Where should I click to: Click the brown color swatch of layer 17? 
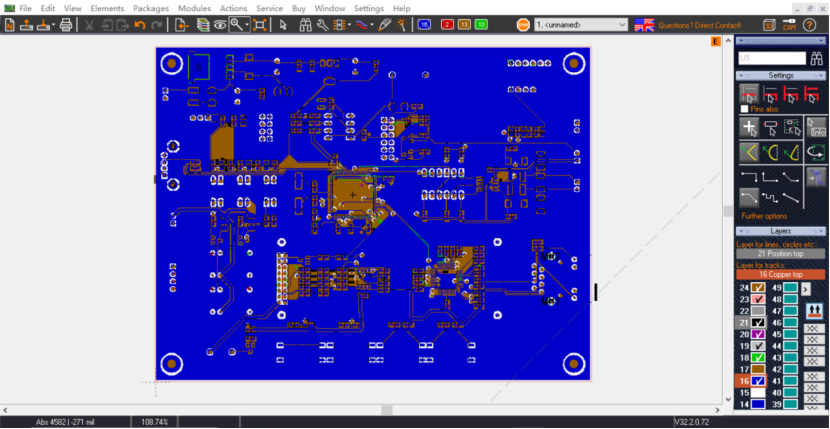pyautogui.click(x=759, y=369)
